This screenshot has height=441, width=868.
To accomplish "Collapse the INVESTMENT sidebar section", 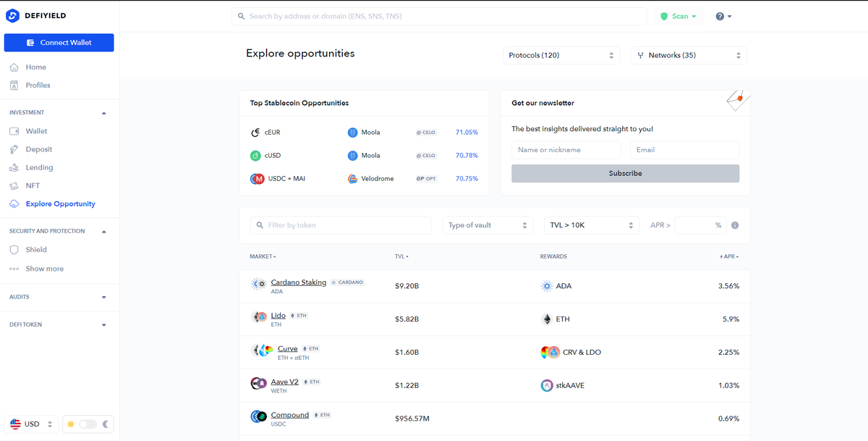I will pos(103,113).
